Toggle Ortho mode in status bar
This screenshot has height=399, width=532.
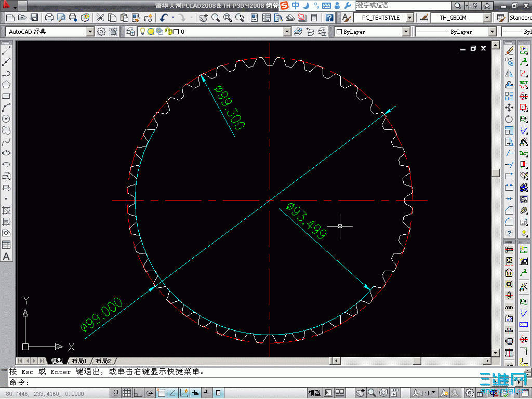click(x=138, y=393)
